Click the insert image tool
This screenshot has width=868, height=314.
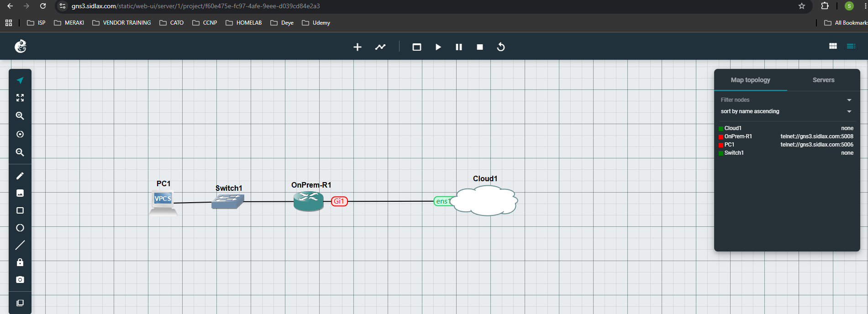(20, 193)
